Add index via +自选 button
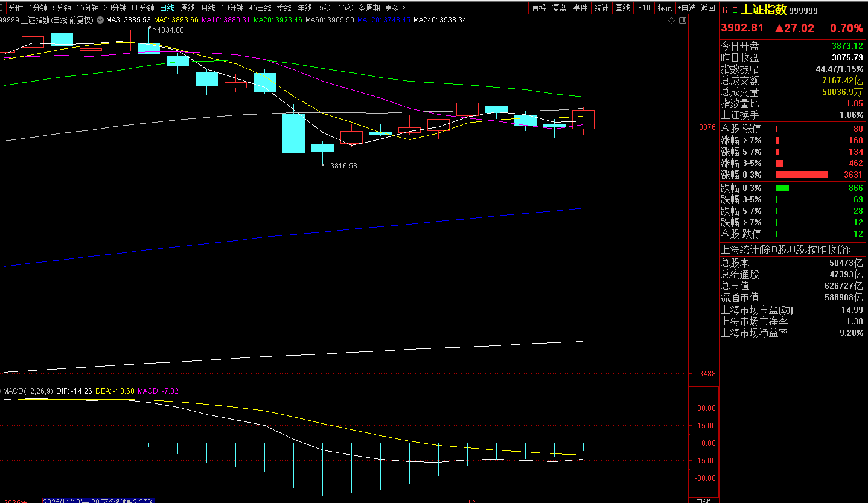 (686, 8)
